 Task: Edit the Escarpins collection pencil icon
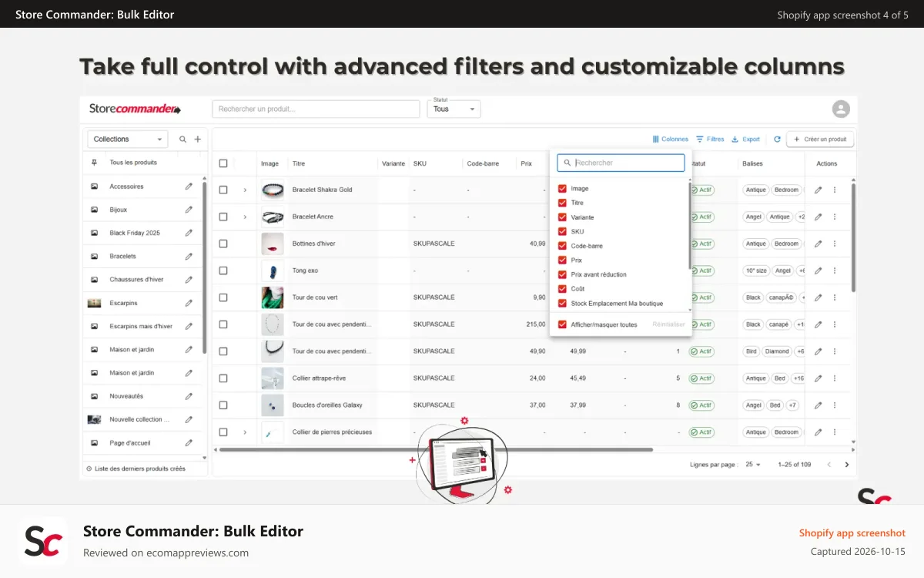pos(189,303)
